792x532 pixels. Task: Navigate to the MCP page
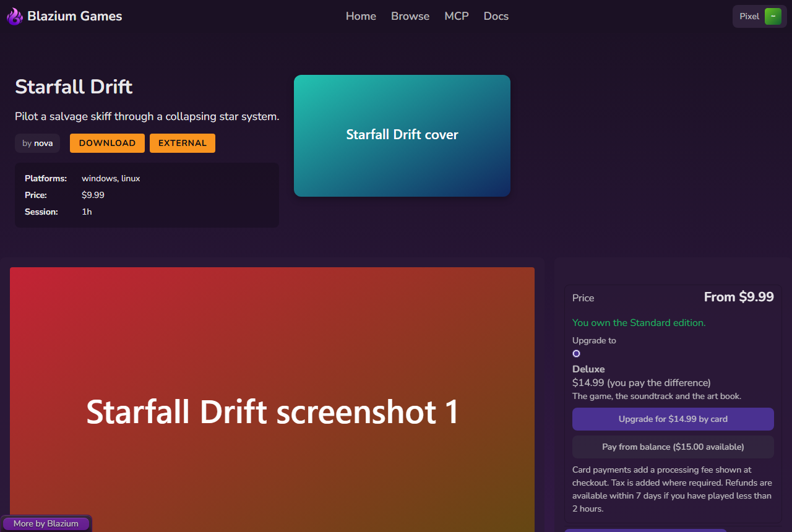click(457, 16)
